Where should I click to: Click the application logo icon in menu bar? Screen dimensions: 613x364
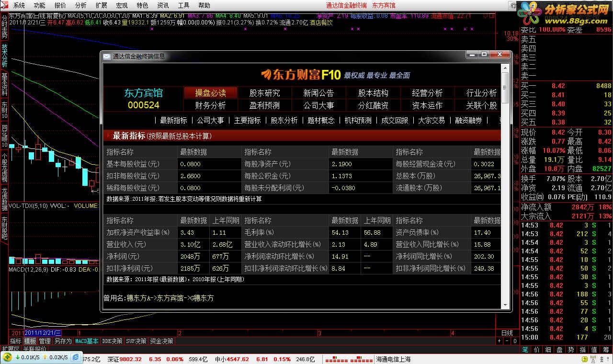[x=5, y=5]
